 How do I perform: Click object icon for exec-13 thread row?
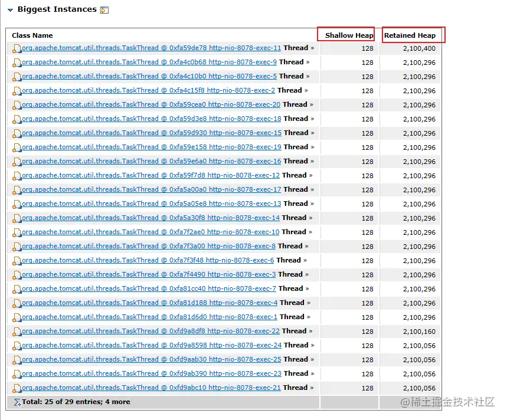[17, 204]
